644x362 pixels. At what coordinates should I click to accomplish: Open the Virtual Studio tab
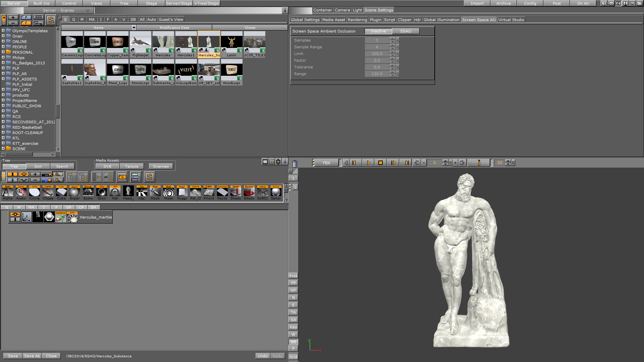(511, 20)
